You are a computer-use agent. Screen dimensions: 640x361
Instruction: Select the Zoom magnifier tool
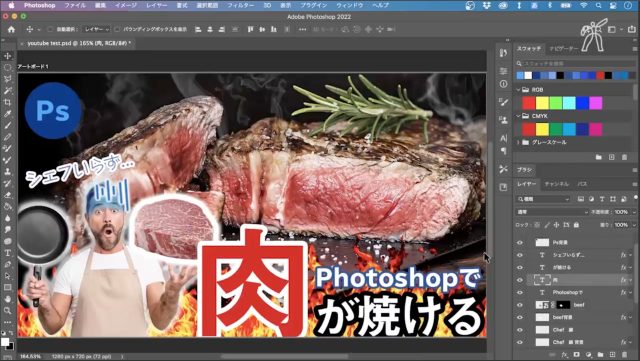coord(7,310)
